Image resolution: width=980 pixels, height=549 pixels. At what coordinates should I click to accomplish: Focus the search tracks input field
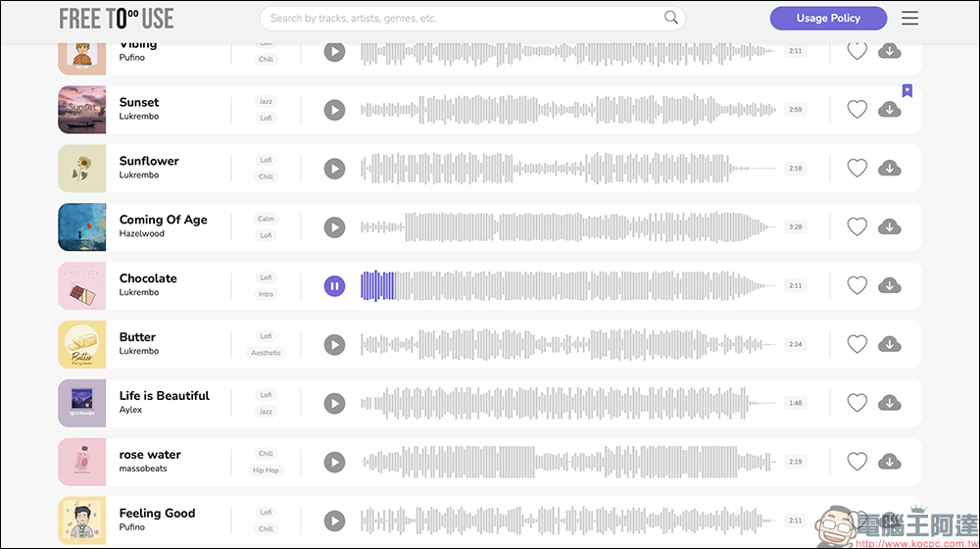[x=472, y=18]
